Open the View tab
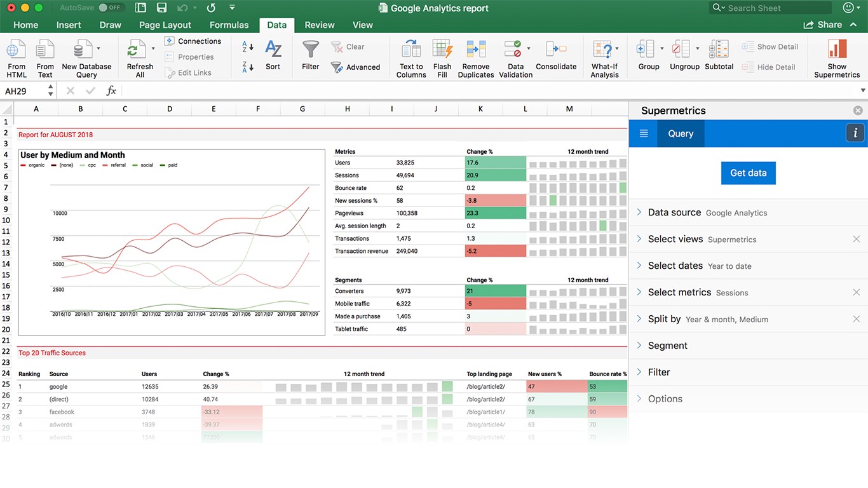The width and height of the screenshot is (868, 488). (363, 25)
